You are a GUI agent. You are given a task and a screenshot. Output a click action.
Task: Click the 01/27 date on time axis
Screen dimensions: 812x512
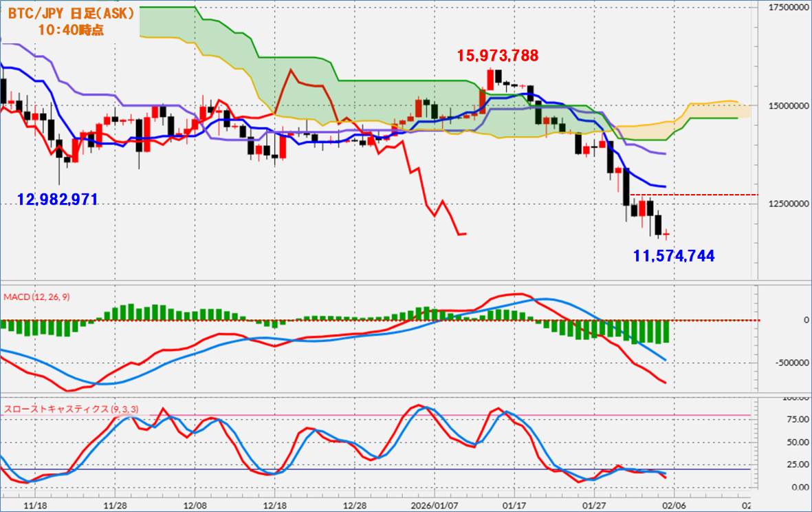(595, 504)
